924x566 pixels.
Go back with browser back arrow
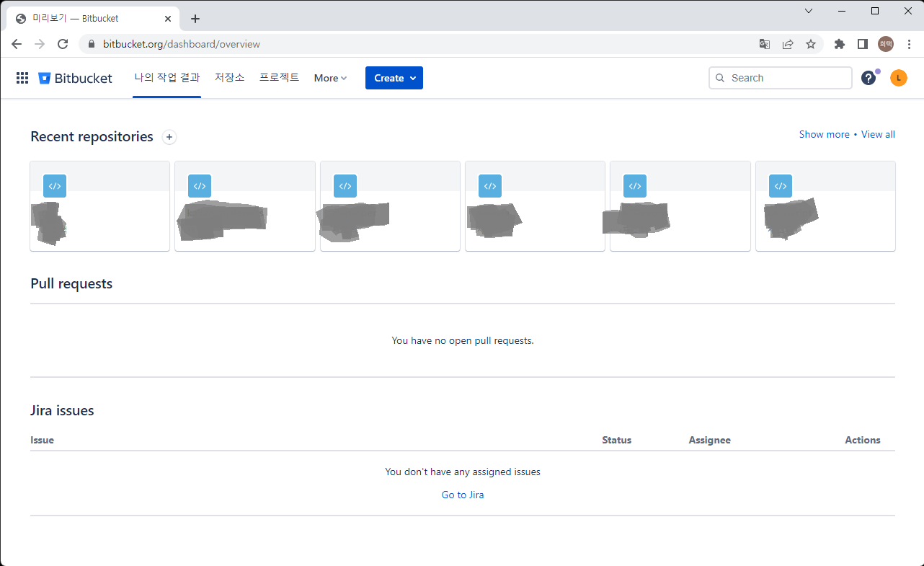click(x=17, y=44)
